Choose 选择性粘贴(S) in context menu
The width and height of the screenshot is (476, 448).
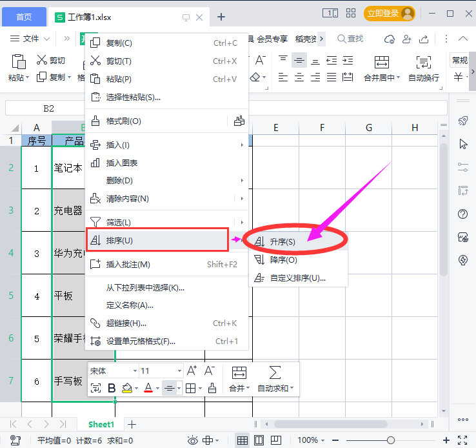(166, 97)
